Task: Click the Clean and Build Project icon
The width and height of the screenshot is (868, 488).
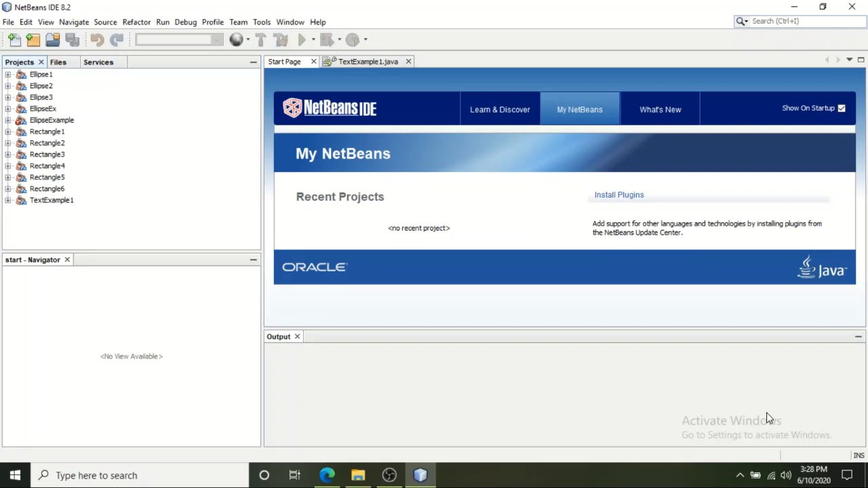Action: [281, 40]
